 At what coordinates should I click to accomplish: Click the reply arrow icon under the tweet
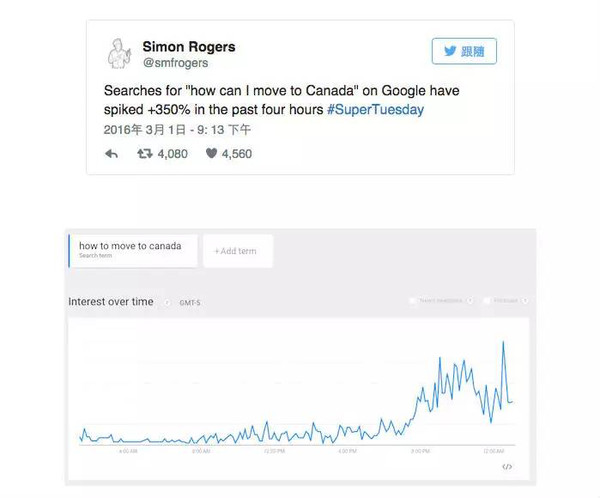111,154
